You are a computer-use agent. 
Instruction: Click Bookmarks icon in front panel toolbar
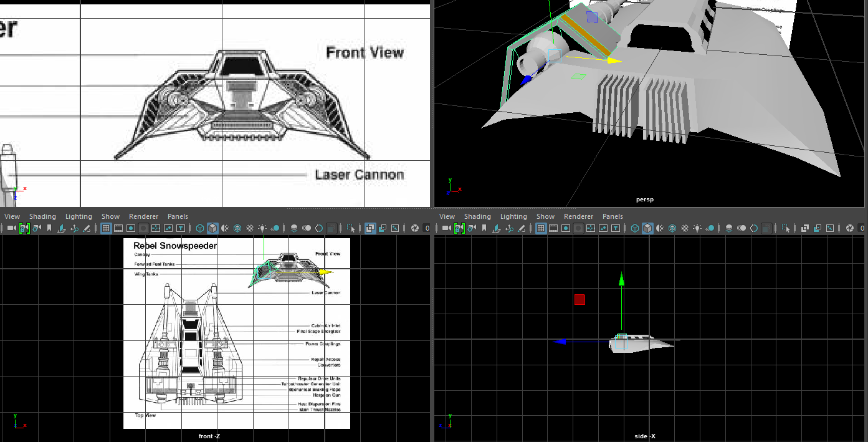click(x=49, y=228)
